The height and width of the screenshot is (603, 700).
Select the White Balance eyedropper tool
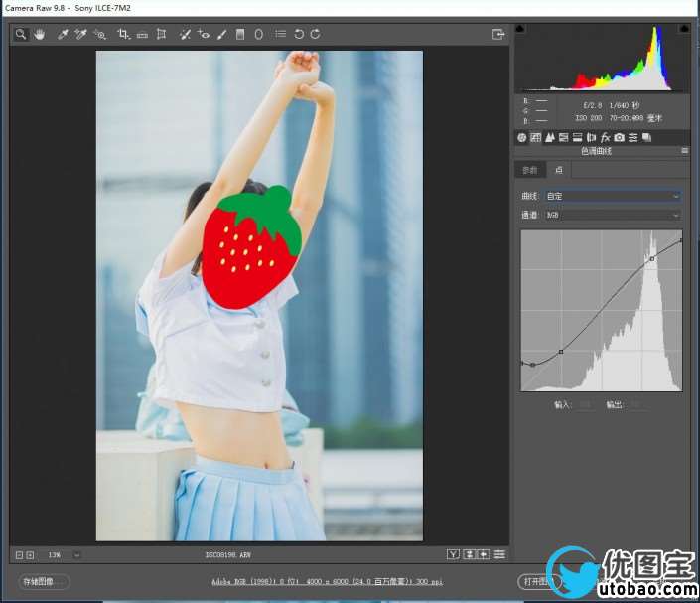[x=63, y=34]
